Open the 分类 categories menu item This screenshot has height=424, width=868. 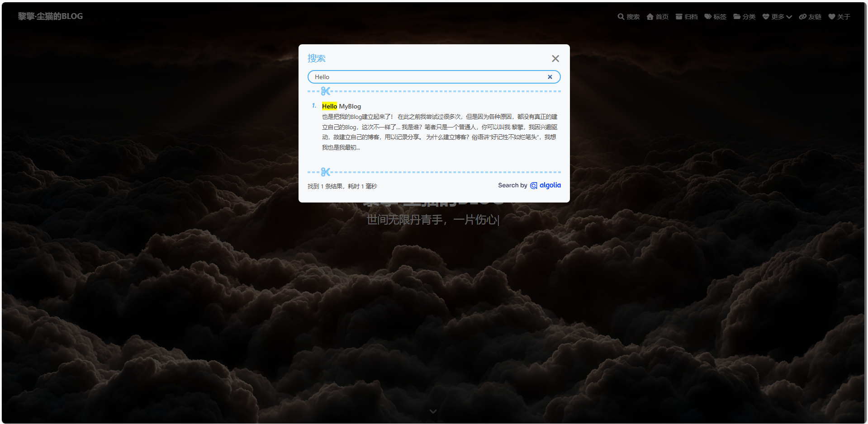(x=745, y=17)
